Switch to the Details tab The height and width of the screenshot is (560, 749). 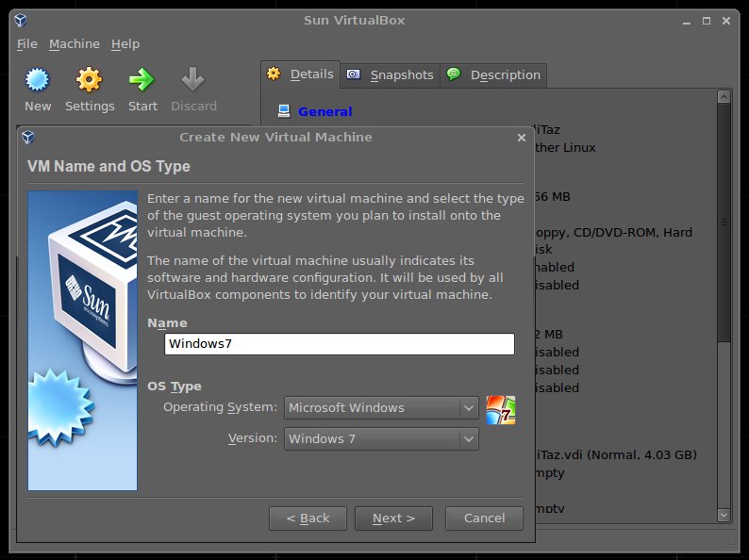click(x=301, y=74)
